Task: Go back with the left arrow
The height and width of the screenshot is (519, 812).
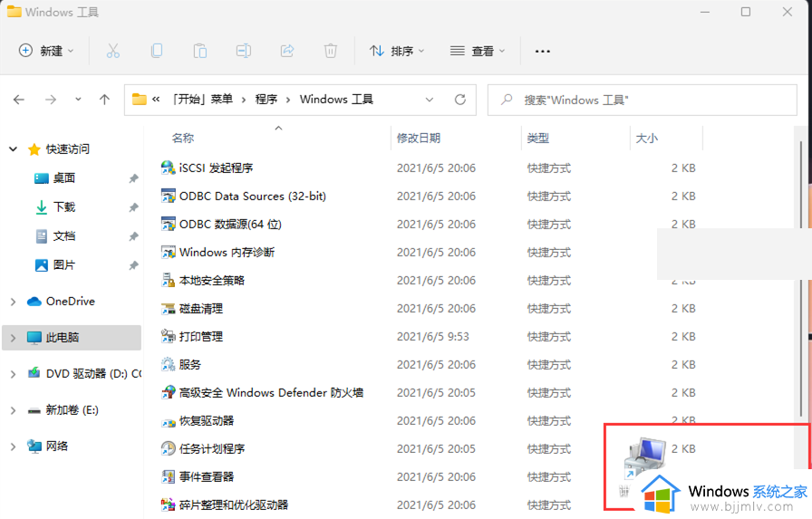Action: (x=19, y=100)
